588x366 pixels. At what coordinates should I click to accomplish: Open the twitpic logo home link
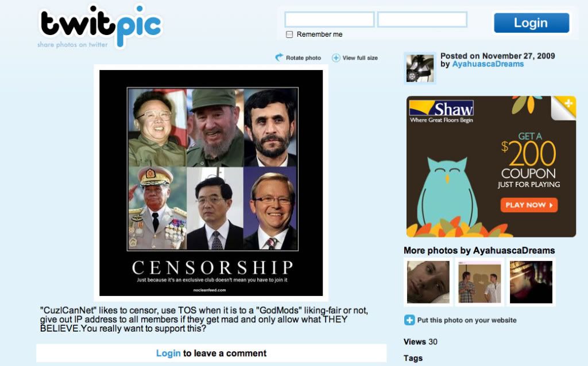click(100, 27)
